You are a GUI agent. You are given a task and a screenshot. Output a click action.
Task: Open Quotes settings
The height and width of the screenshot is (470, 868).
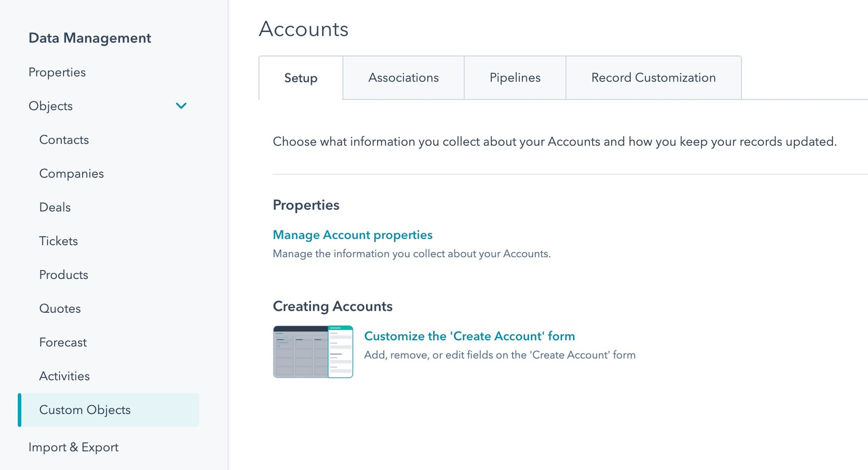pos(60,308)
